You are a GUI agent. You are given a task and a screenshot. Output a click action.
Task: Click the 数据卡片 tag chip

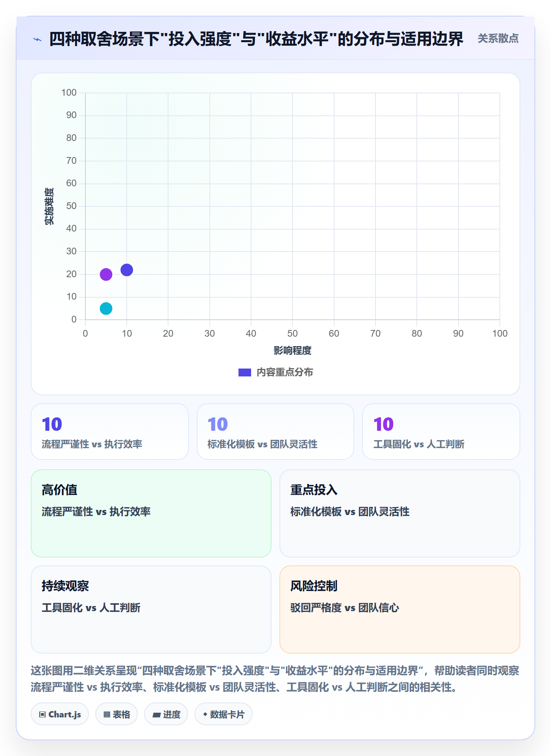pyautogui.click(x=224, y=714)
